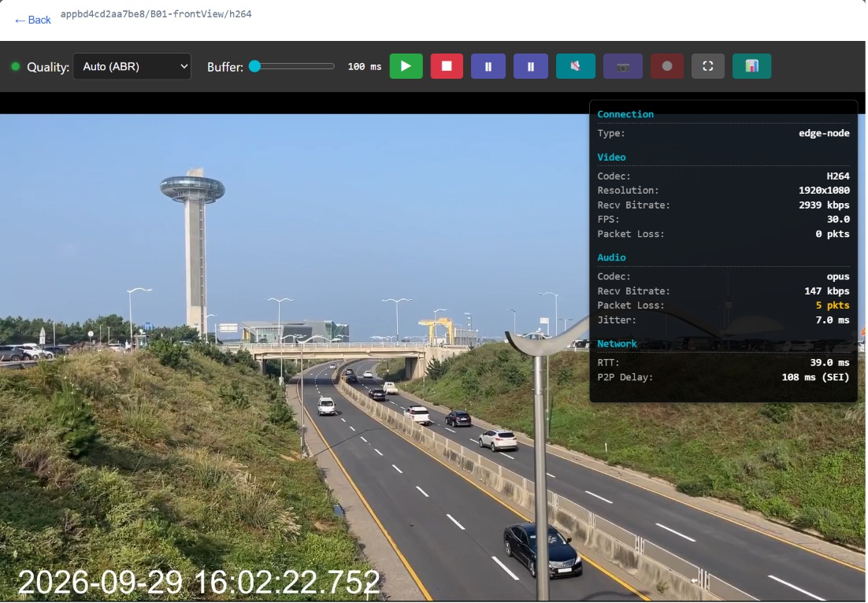Image resolution: width=868 pixels, height=603 pixels.
Task: Click the 1920x1080 resolution value
Action: (x=824, y=191)
